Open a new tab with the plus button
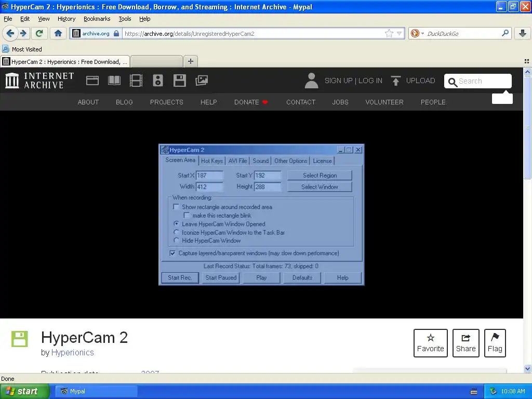The image size is (532, 399). tap(191, 61)
